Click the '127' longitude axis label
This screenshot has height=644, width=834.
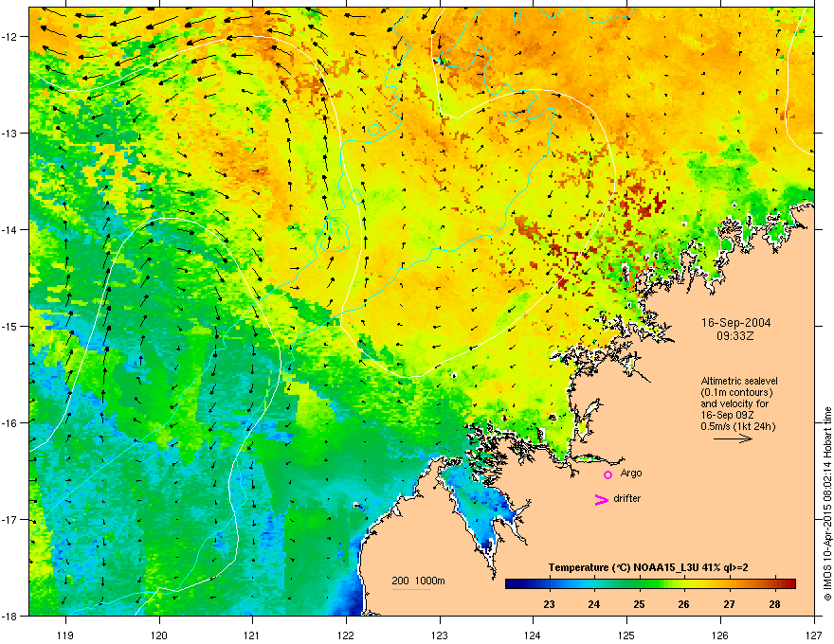pos(814,635)
